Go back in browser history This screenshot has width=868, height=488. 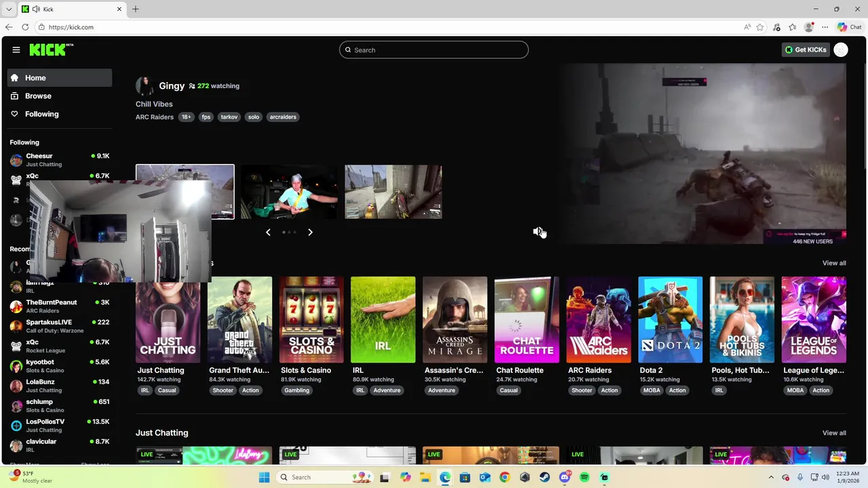coord(8,27)
